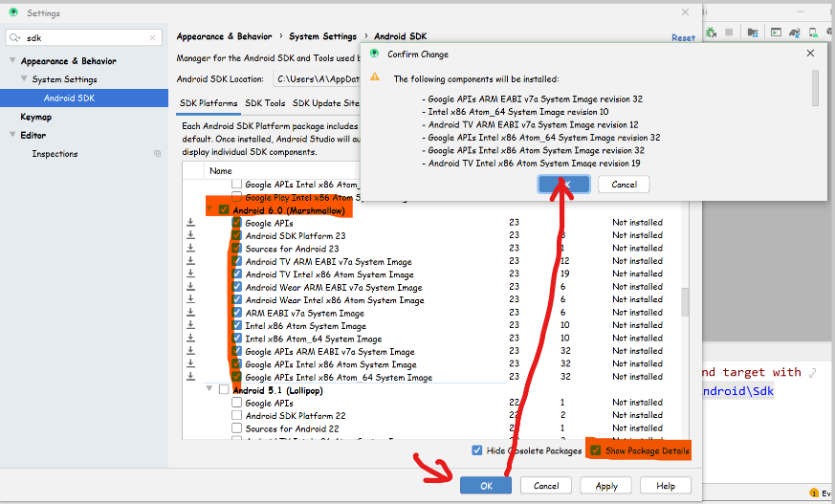Click download icon for Android SDK Platform 23 row
This screenshot has width=835, height=504.
pyautogui.click(x=190, y=234)
